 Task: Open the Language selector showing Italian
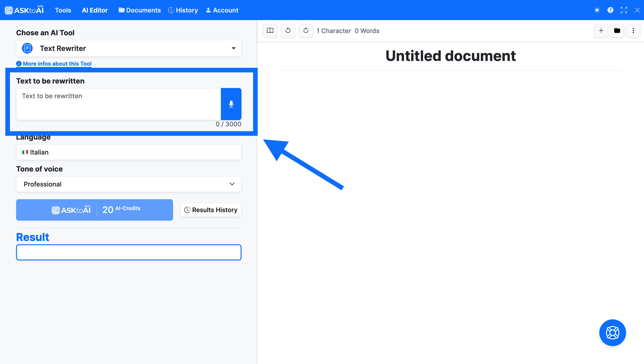(x=128, y=152)
